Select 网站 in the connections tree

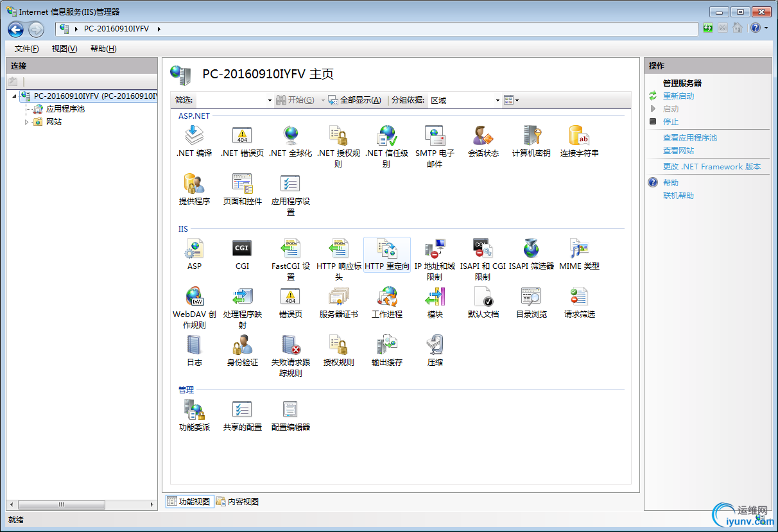54,122
